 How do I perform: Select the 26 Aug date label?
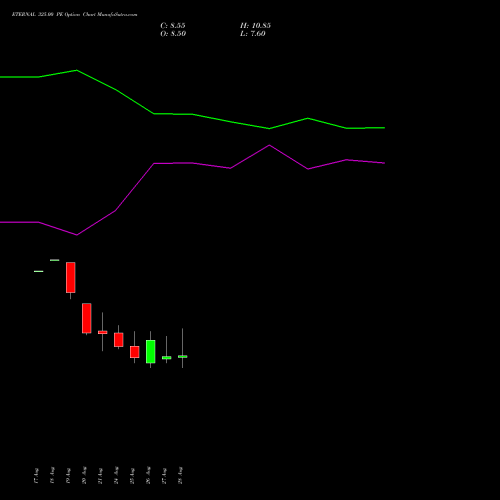click(x=148, y=475)
